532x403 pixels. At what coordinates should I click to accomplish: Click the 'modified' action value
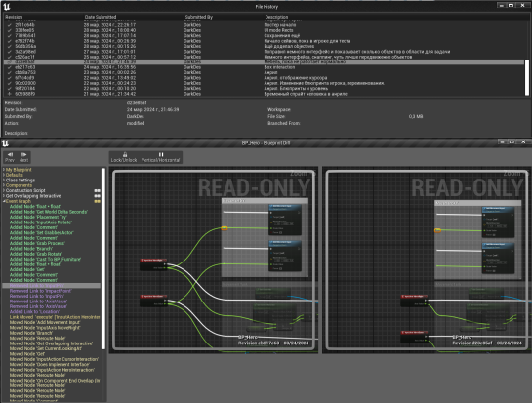[136, 124]
